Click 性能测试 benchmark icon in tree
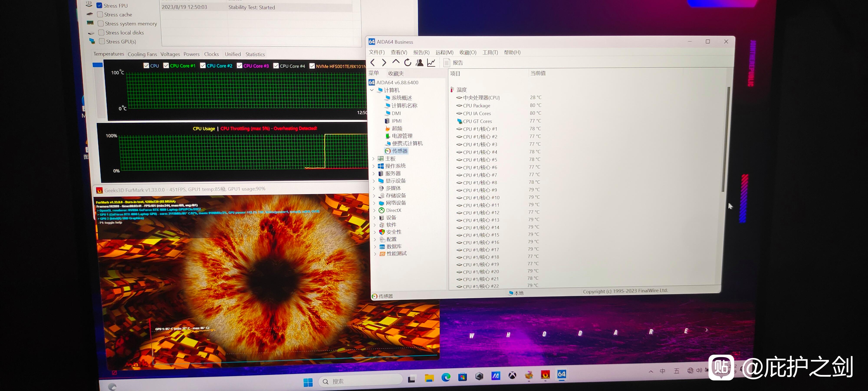This screenshot has width=868, height=391. tap(382, 254)
